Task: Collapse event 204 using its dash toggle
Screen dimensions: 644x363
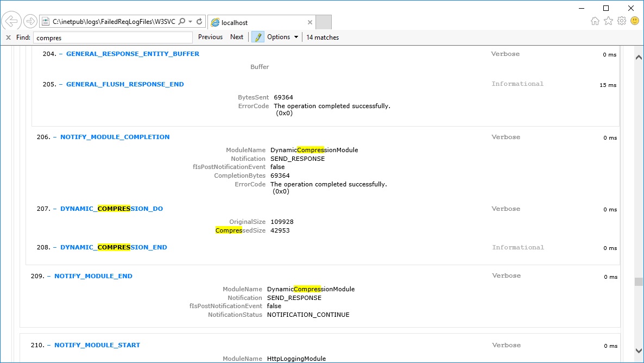Action: point(61,54)
